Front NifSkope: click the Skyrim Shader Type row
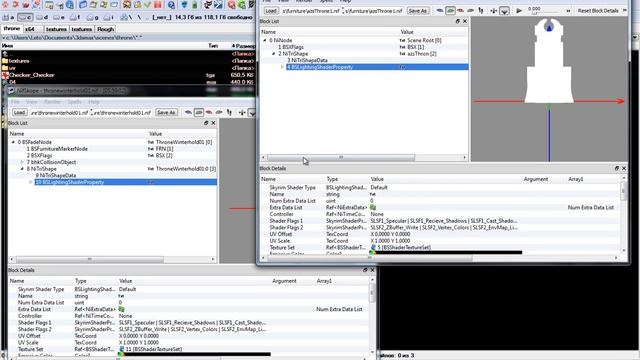Image resolution: width=640 pixels, height=360 pixels. coord(441,187)
